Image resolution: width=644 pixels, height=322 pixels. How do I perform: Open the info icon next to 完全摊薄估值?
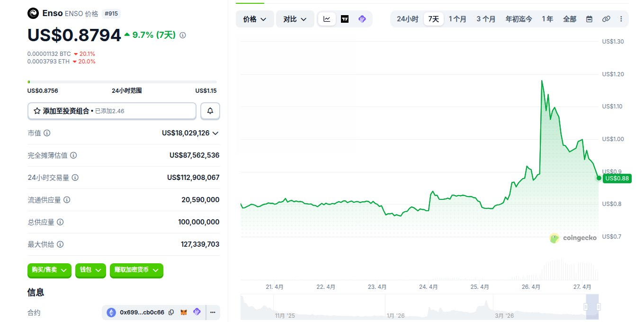tap(73, 155)
